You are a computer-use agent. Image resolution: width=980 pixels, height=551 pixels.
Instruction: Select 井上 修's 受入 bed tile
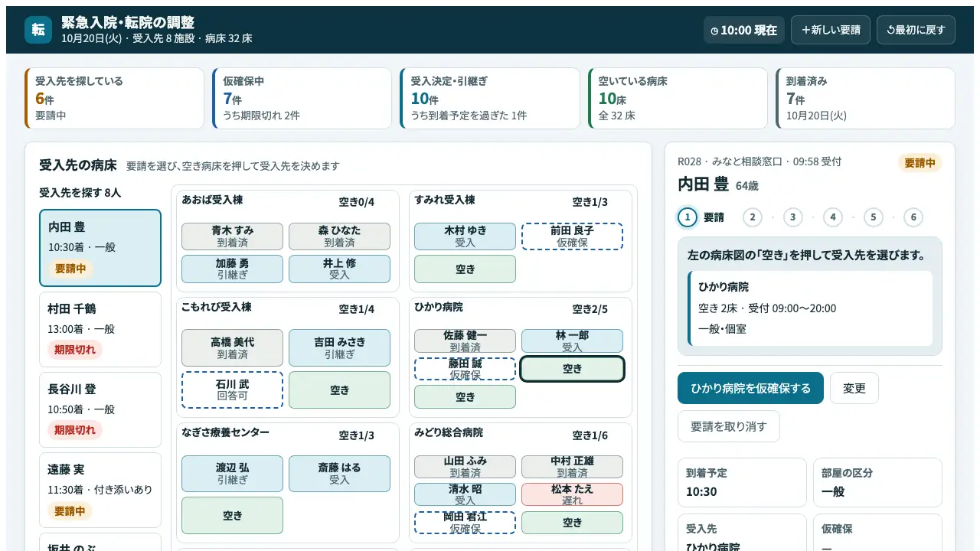point(339,269)
